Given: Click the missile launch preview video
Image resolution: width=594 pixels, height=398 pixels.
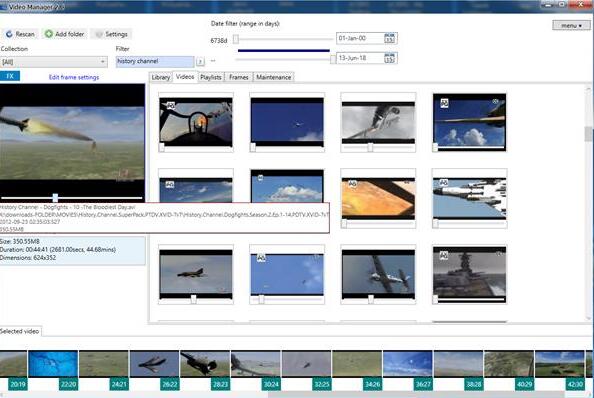Looking at the screenshot, I should [72, 142].
